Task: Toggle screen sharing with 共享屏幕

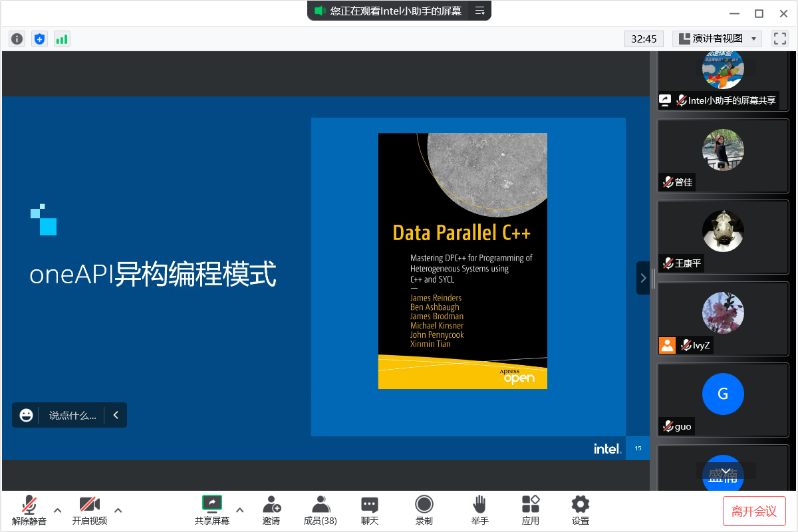Action: [x=212, y=510]
